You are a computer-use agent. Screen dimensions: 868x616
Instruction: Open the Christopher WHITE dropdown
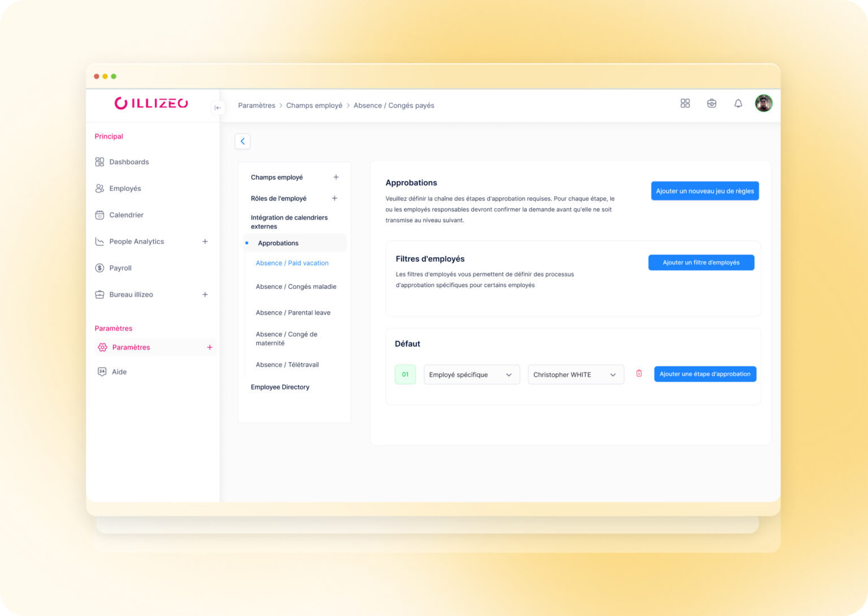575,375
